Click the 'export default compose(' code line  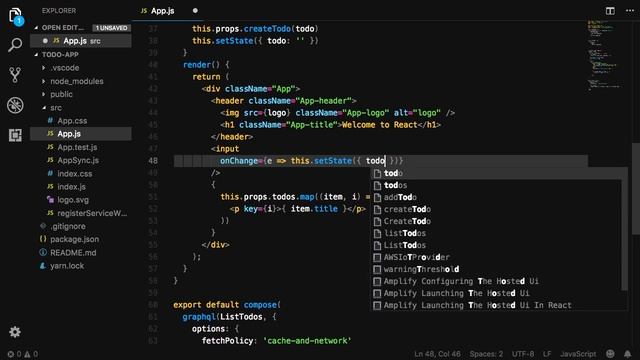point(227,305)
